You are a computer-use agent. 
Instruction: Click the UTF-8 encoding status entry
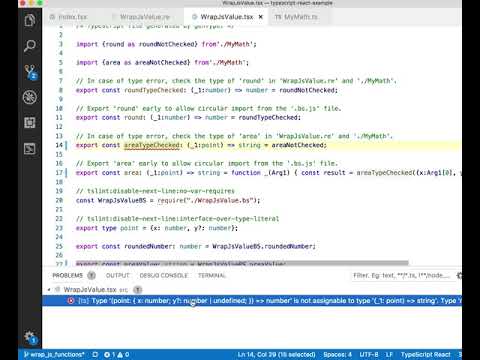[x=369, y=355]
